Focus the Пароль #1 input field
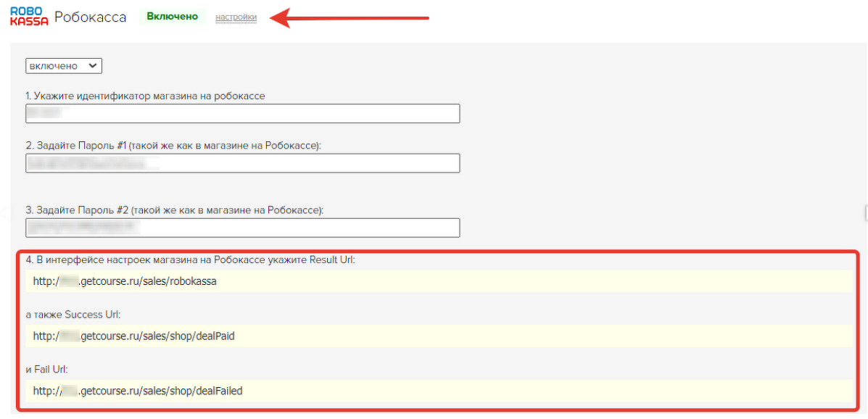 tap(242, 163)
